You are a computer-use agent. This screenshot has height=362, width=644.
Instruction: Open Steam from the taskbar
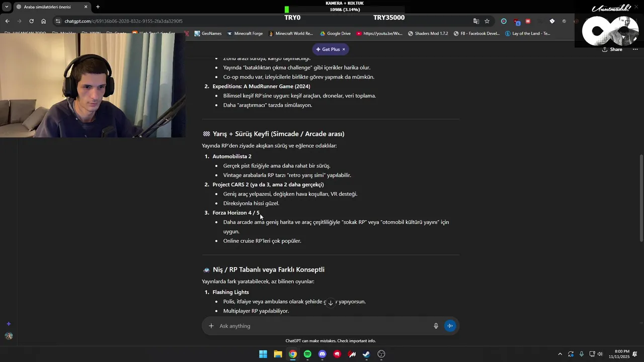click(x=366, y=354)
